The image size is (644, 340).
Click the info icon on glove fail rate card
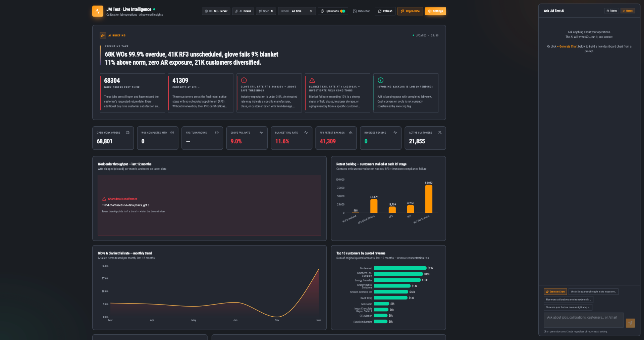(244, 80)
